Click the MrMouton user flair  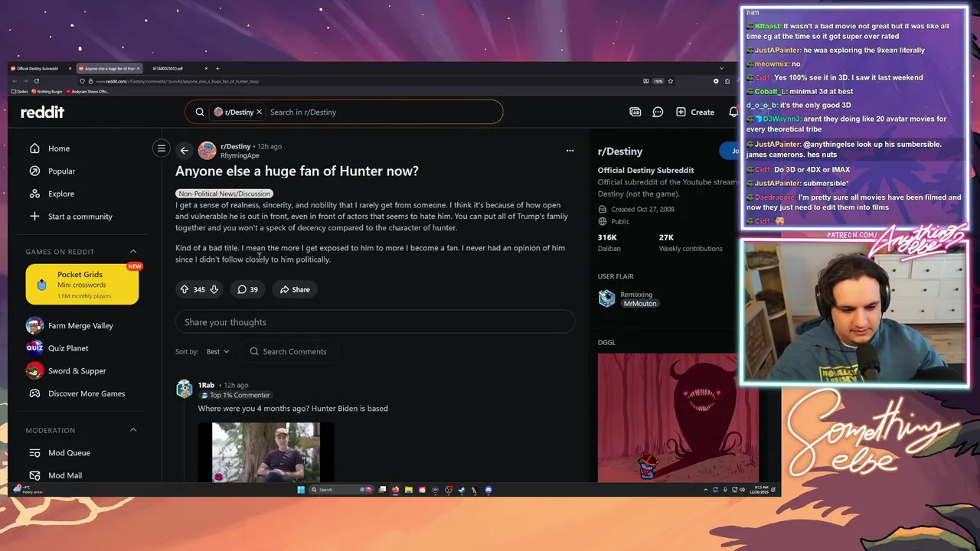click(640, 304)
